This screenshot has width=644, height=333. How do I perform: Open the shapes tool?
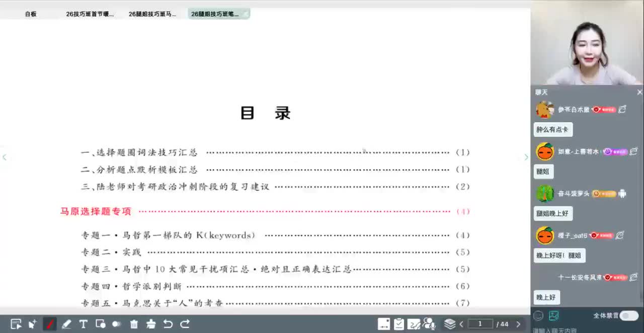[x=100, y=324]
